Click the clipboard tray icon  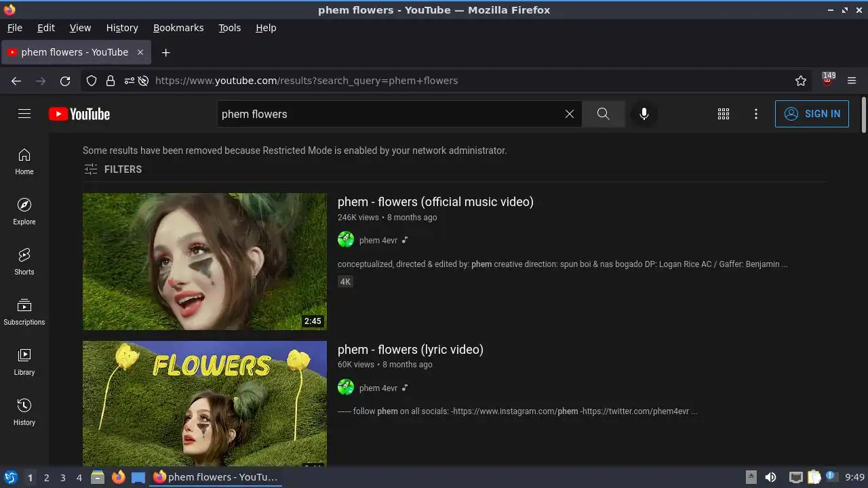[x=814, y=477]
